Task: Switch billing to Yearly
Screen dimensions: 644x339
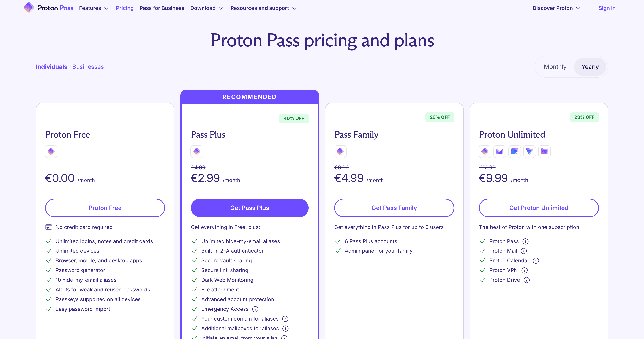Action: pos(590,67)
